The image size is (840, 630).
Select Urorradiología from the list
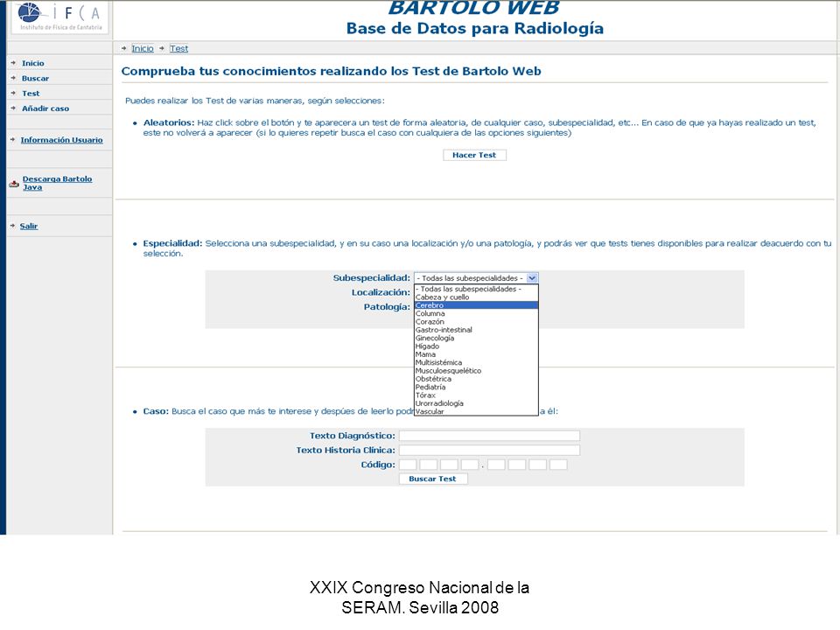[x=476, y=403]
